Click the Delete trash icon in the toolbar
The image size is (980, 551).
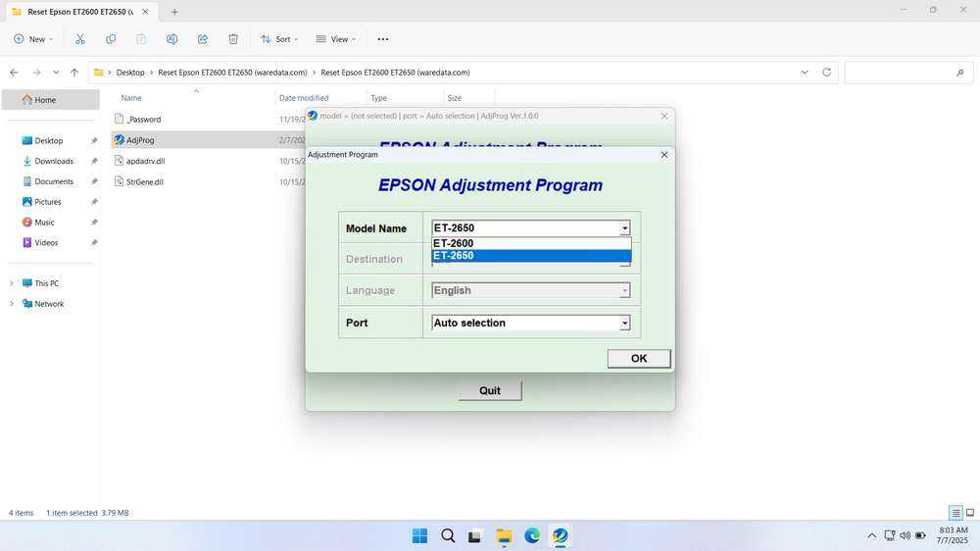tap(233, 39)
